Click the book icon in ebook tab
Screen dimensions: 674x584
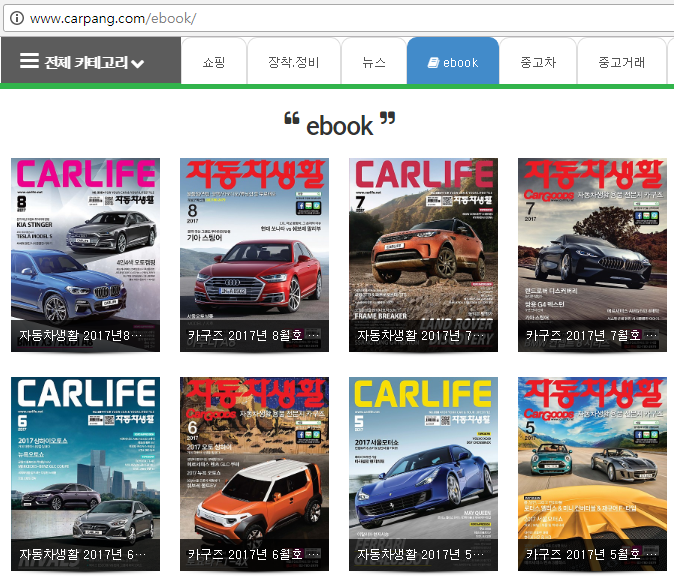coord(433,63)
